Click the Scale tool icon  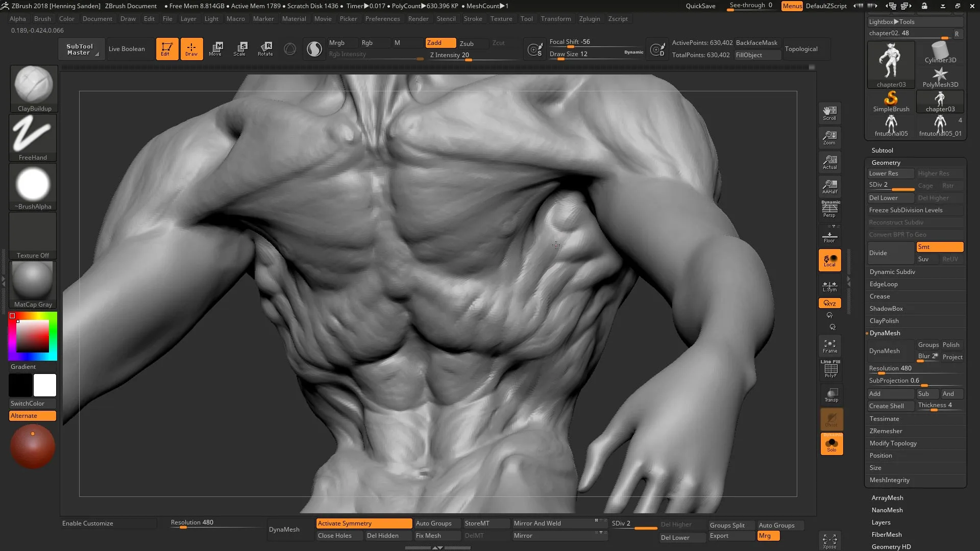pos(239,48)
